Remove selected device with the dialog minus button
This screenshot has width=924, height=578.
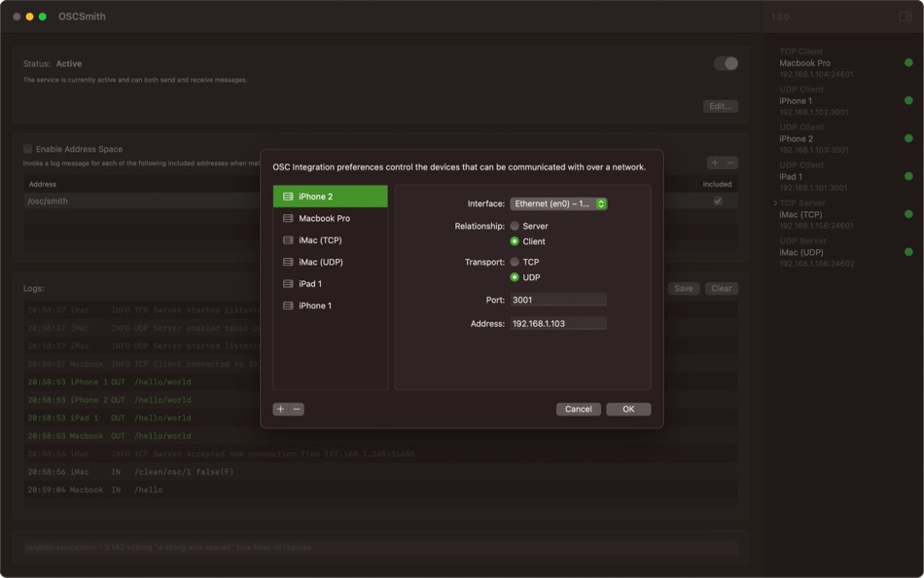(297, 409)
